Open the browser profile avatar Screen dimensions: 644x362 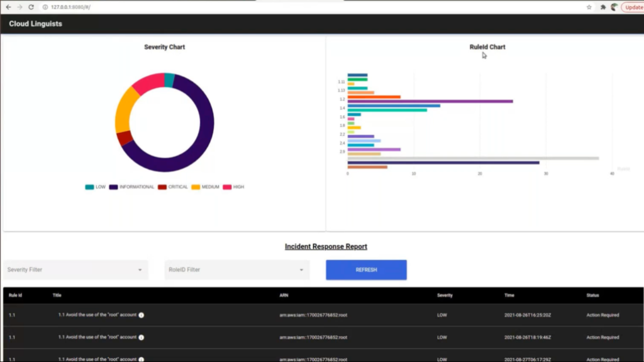pyautogui.click(x=614, y=7)
